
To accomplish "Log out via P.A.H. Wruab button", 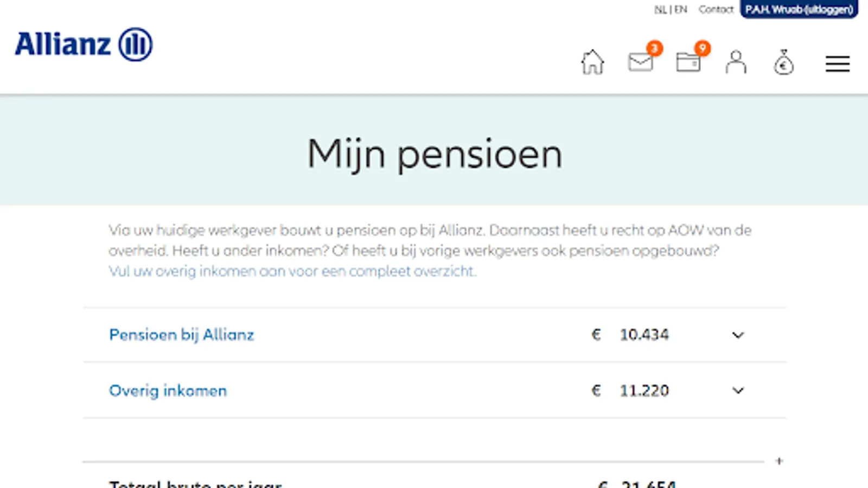I will pos(799,10).
